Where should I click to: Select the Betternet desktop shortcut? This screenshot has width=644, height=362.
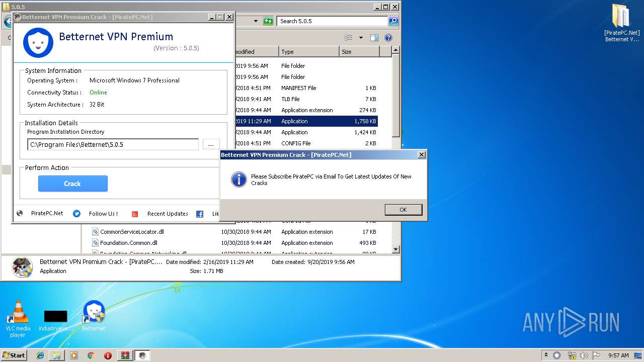94,316
